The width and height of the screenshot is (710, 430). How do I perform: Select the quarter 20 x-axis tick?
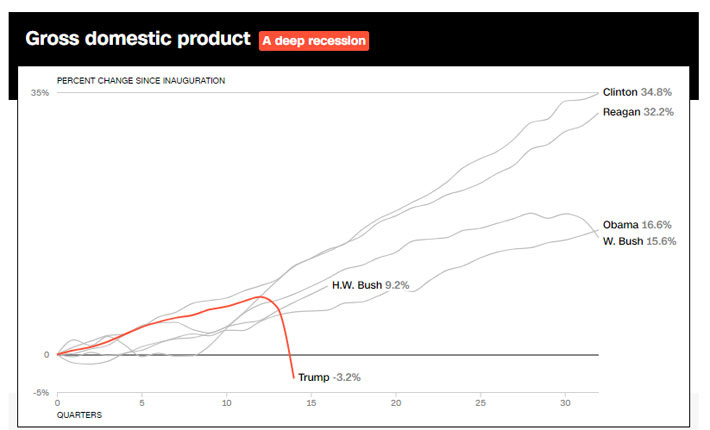pyautogui.click(x=396, y=402)
